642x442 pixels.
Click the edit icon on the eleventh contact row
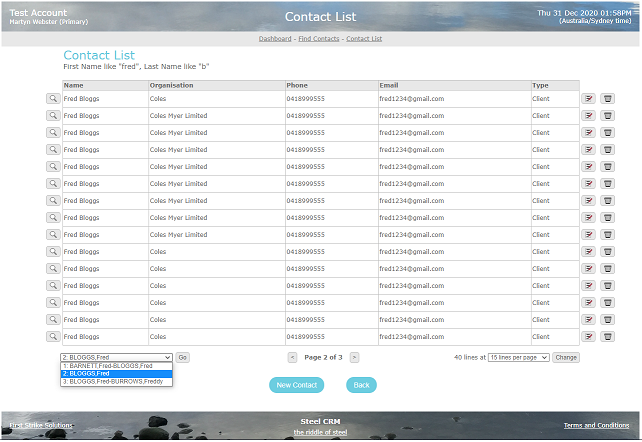click(589, 268)
